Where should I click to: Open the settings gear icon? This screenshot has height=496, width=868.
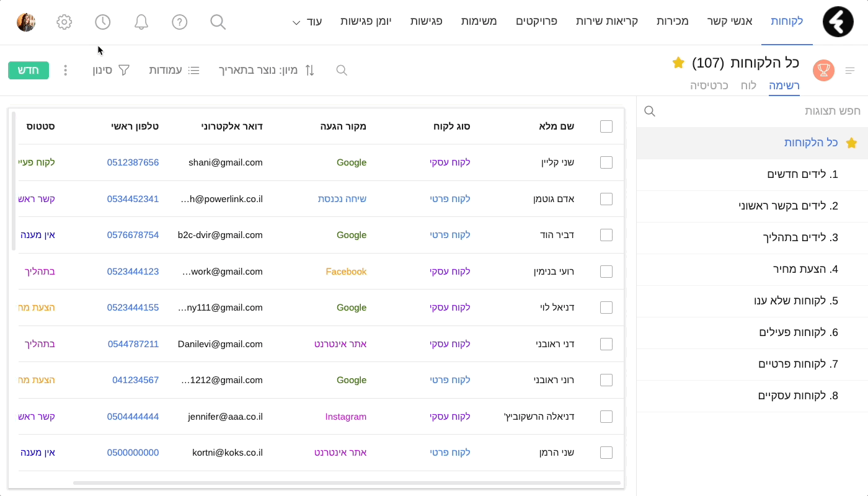[64, 22]
